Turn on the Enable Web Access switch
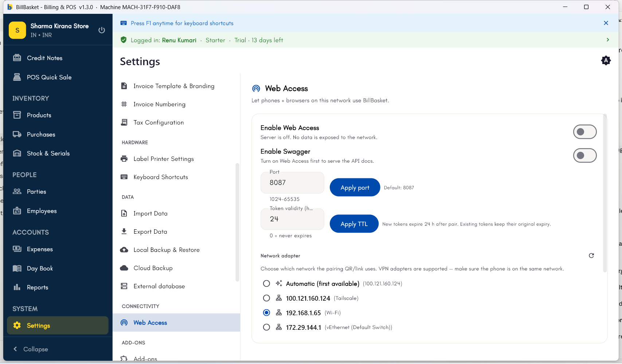The image size is (622, 364). coord(584,132)
